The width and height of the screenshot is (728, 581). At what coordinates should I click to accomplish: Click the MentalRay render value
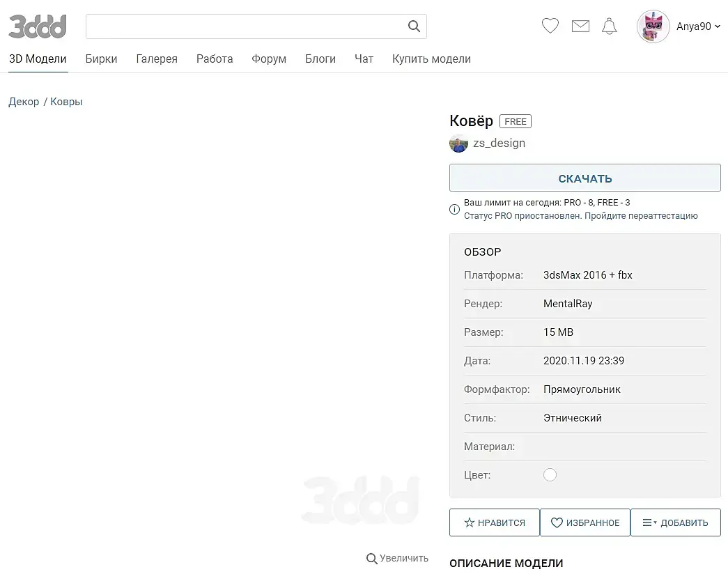[568, 304]
